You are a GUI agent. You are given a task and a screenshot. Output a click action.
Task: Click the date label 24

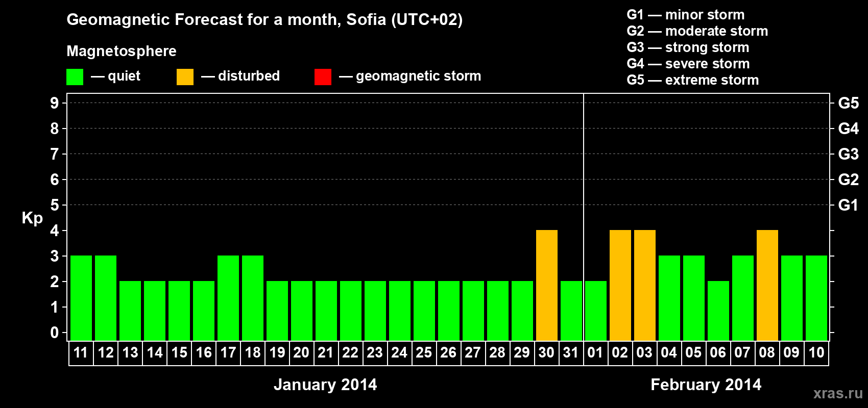[x=399, y=352]
